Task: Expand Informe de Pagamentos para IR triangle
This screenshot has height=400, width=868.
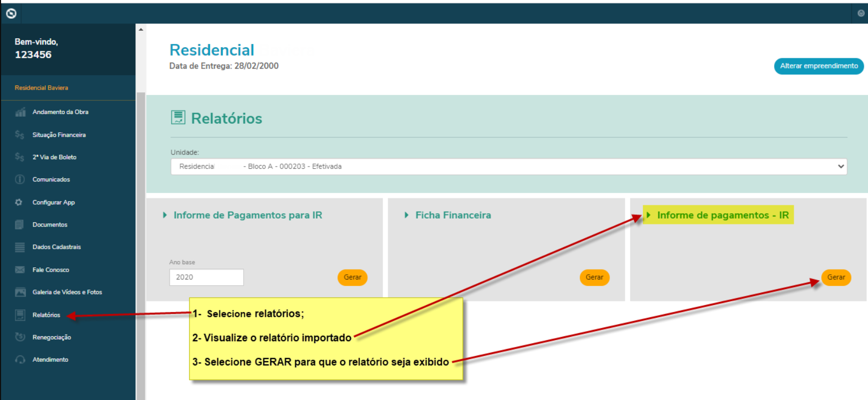Action: pos(165,215)
